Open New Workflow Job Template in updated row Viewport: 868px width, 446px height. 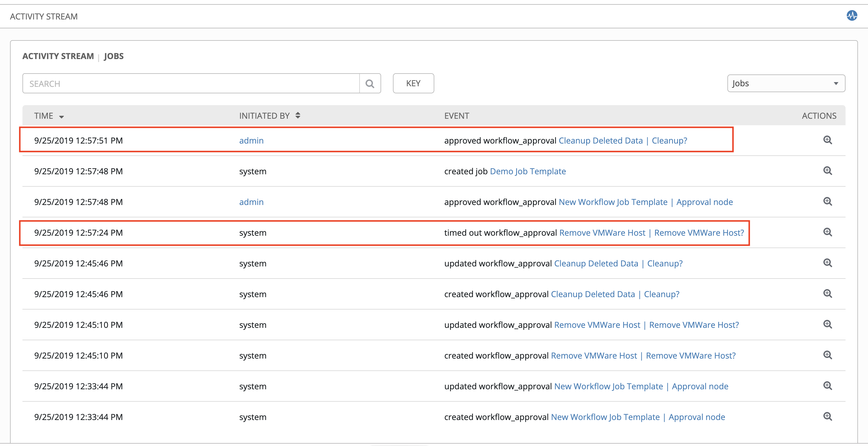[609, 386]
